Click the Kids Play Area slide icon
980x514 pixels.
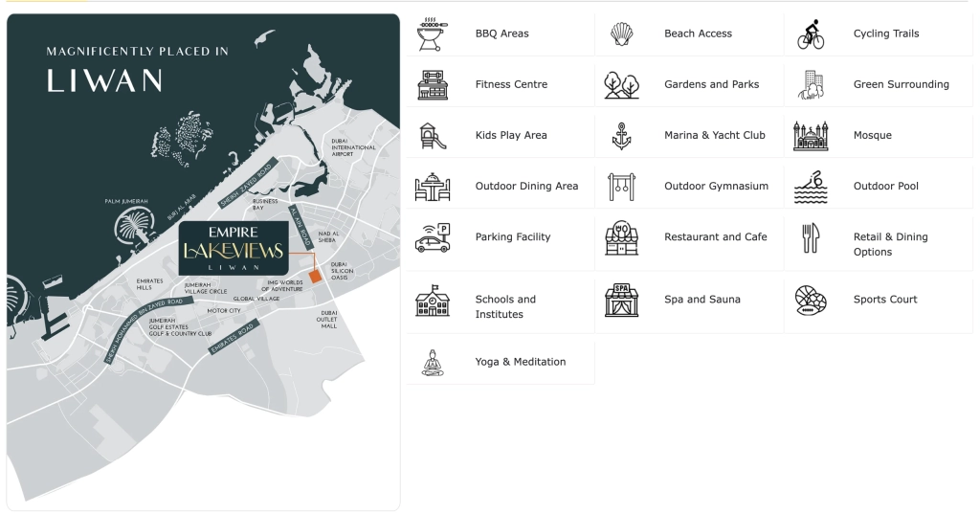(x=432, y=136)
